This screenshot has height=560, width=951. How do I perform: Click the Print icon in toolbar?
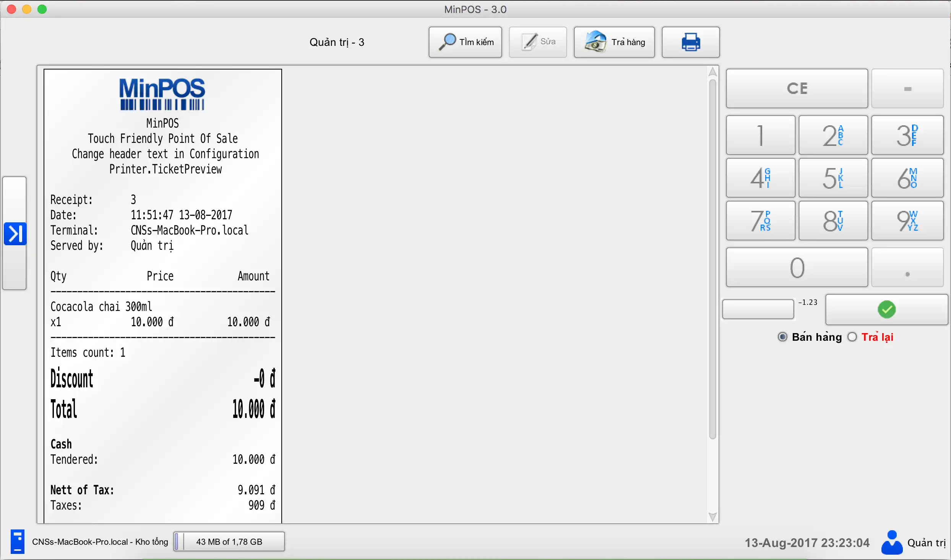point(691,41)
